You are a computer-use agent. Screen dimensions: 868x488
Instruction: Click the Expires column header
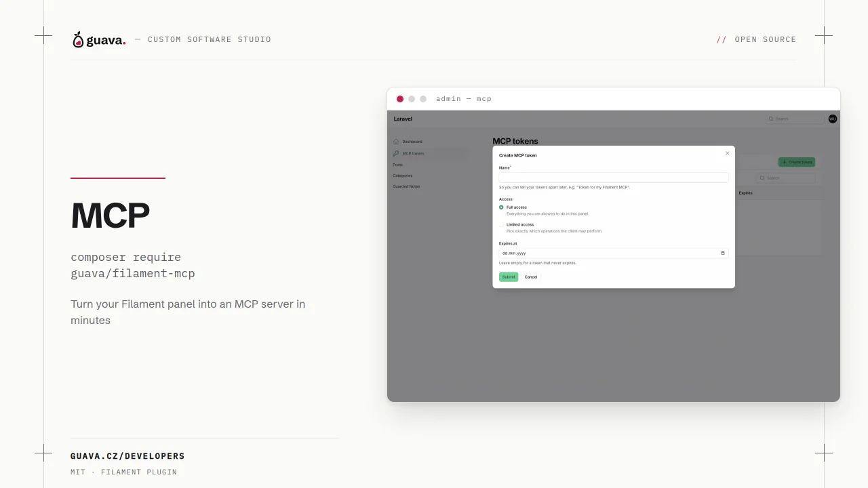(745, 193)
